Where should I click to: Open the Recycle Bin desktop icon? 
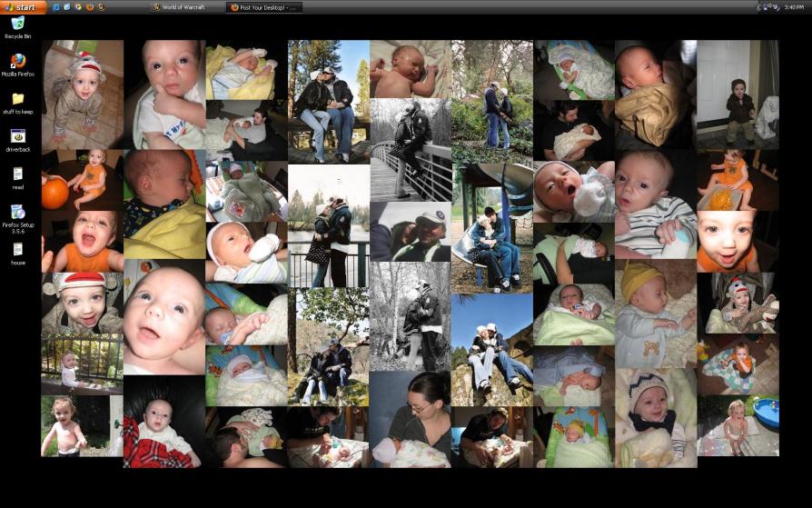tap(17, 25)
